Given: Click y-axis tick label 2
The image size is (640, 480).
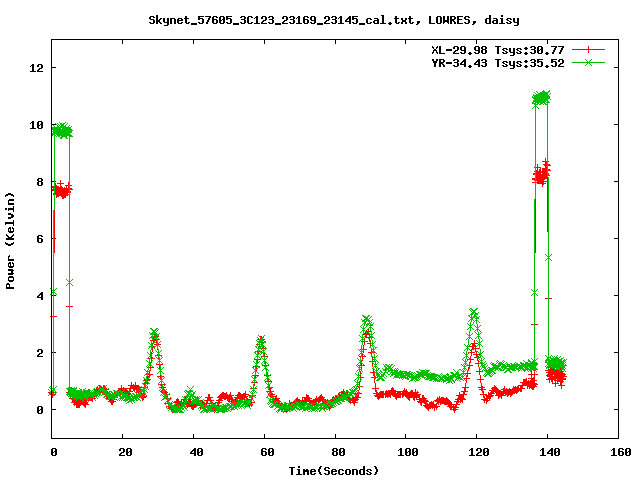Looking at the screenshot, I should click(x=40, y=353).
